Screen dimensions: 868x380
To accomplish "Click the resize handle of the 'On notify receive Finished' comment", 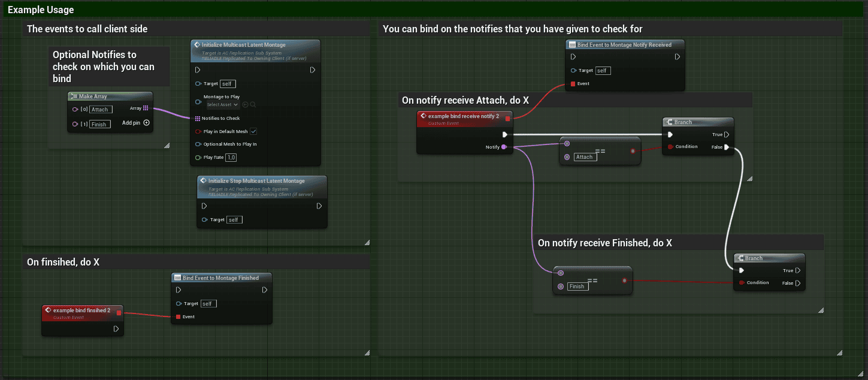I will tap(821, 310).
